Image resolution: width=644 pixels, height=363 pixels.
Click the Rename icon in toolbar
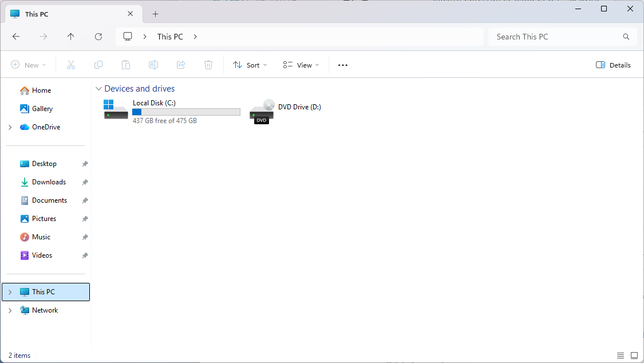click(x=153, y=65)
